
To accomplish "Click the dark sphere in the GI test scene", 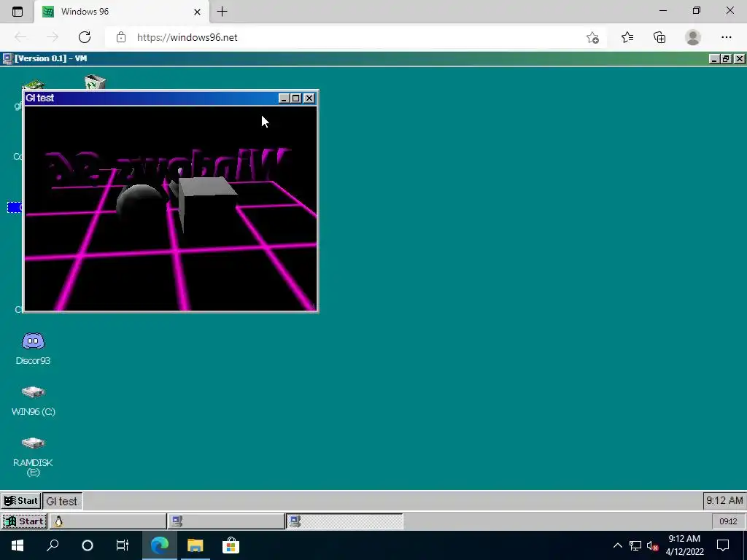I will tap(141, 204).
